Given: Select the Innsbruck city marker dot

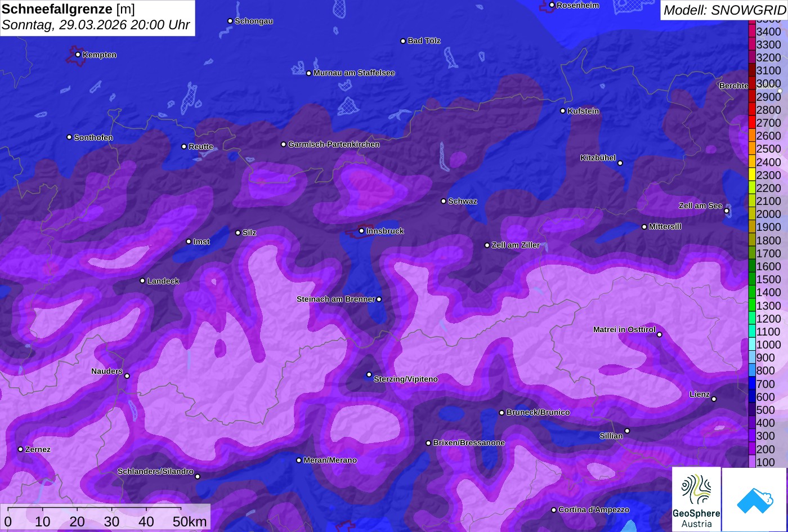Looking at the screenshot, I should point(361,231).
